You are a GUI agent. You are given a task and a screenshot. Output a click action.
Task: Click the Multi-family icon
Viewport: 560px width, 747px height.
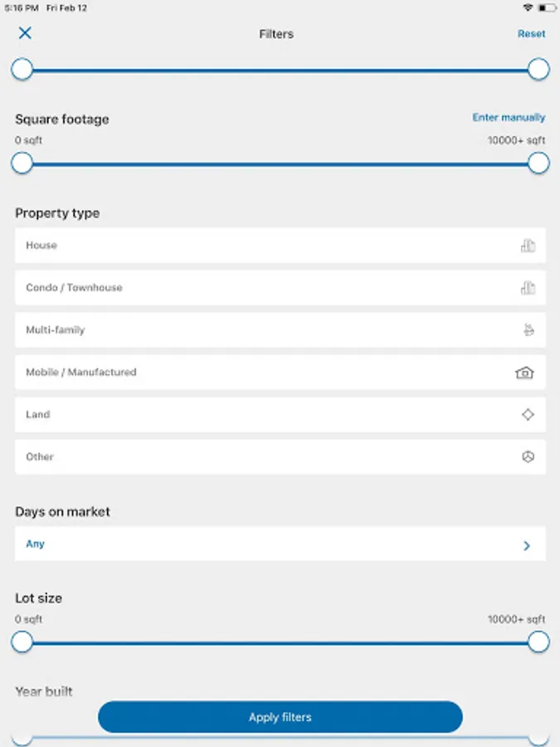coord(528,330)
